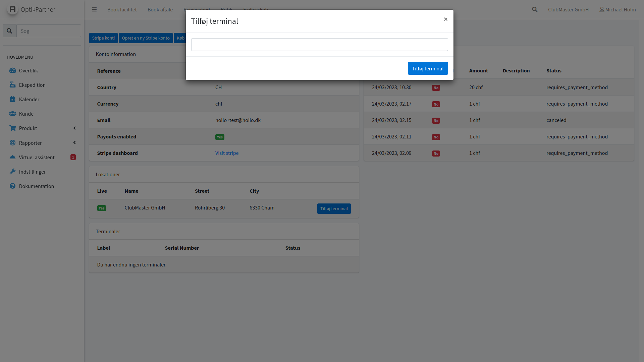Click the terminal code input field
The image size is (644, 362).
click(x=319, y=45)
